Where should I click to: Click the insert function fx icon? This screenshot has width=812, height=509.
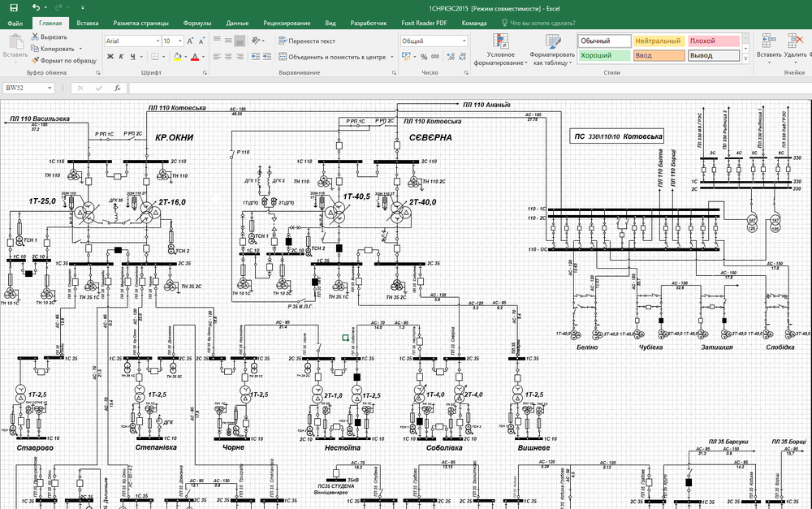[x=118, y=88]
